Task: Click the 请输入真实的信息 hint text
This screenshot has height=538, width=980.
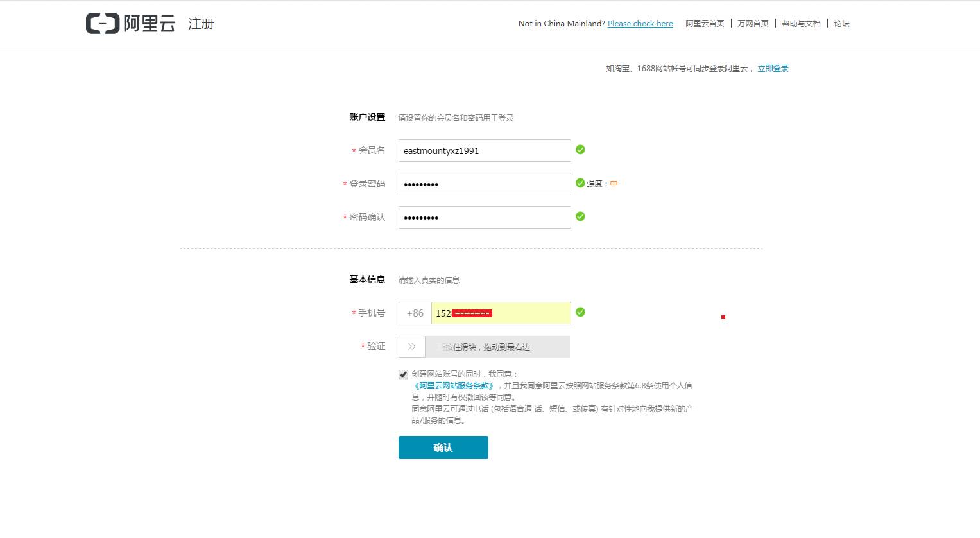Action: (x=429, y=280)
